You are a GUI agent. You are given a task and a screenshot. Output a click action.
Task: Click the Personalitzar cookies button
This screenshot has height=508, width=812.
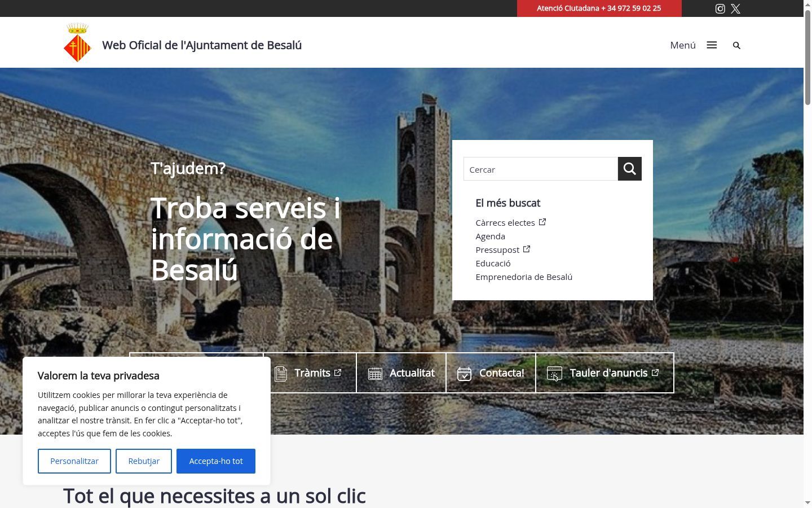(x=74, y=461)
